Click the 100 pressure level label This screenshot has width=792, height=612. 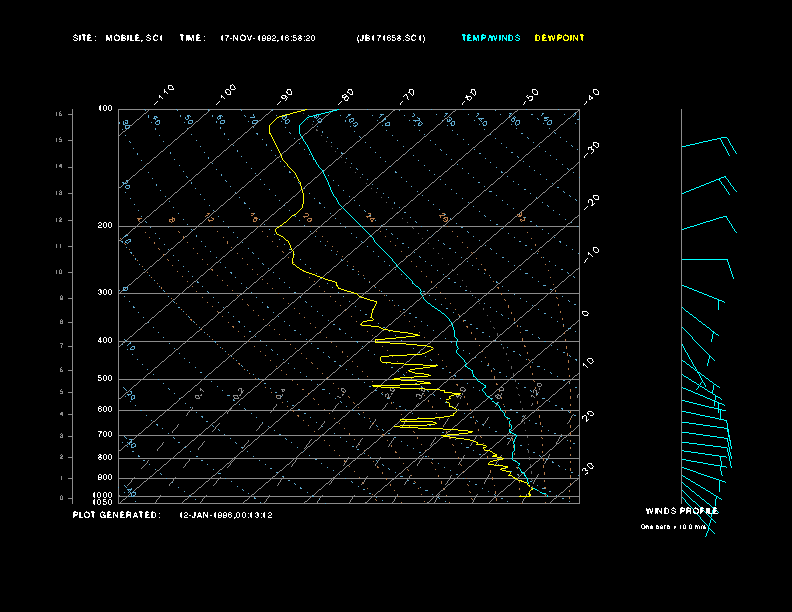pos(105,108)
